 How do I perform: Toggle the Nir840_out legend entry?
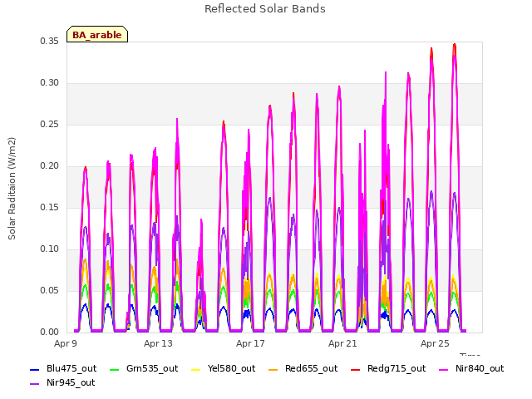click(x=471, y=368)
